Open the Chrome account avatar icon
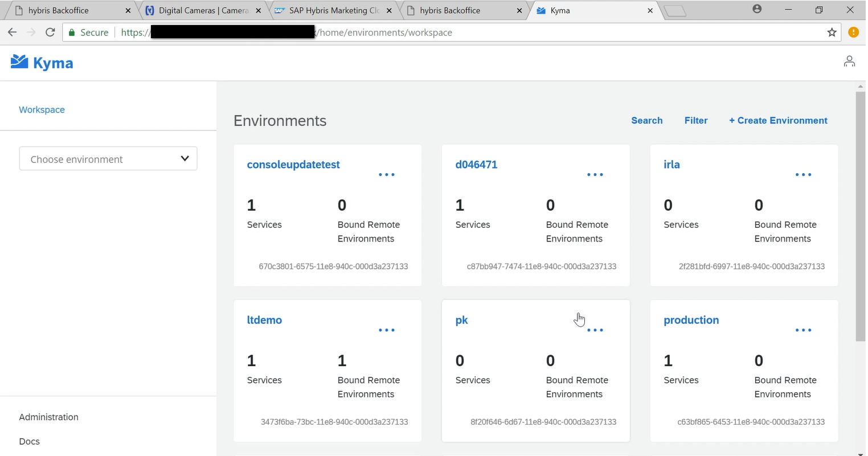The height and width of the screenshot is (456, 868). click(756, 9)
